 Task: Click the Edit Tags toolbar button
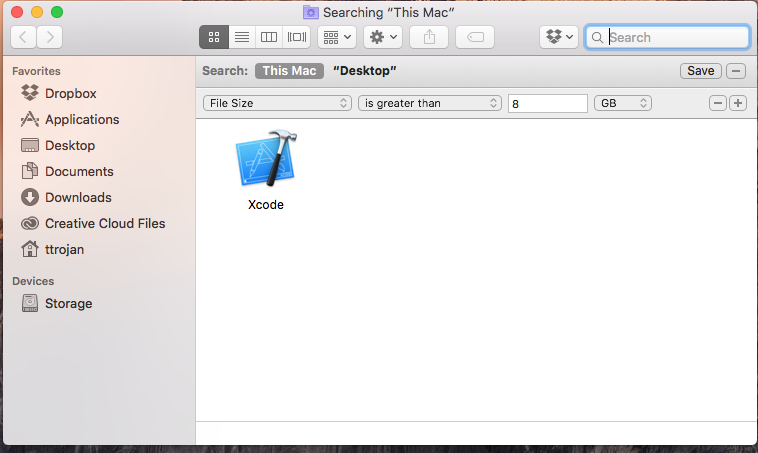475,37
